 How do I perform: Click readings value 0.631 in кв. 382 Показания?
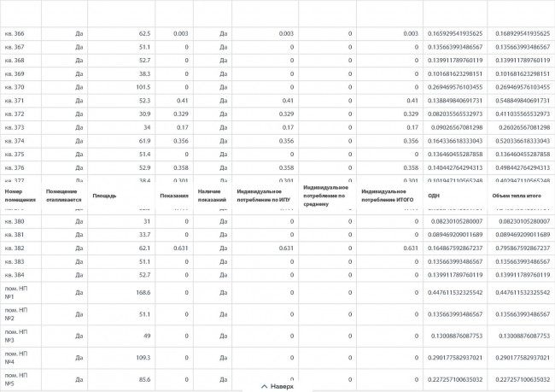coord(181,249)
